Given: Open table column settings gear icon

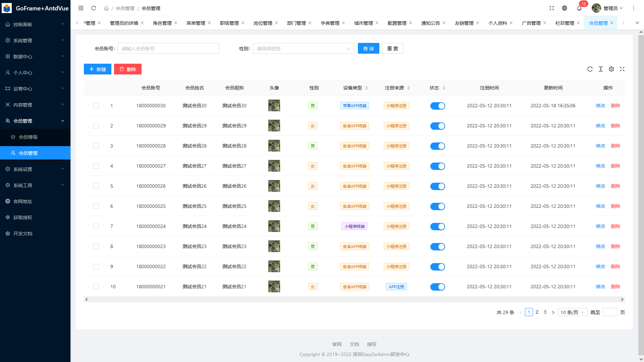Looking at the screenshot, I should click(611, 69).
